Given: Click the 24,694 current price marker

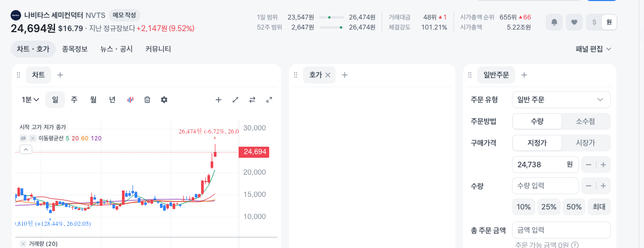Looking at the screenshot, I should (254, 152).
